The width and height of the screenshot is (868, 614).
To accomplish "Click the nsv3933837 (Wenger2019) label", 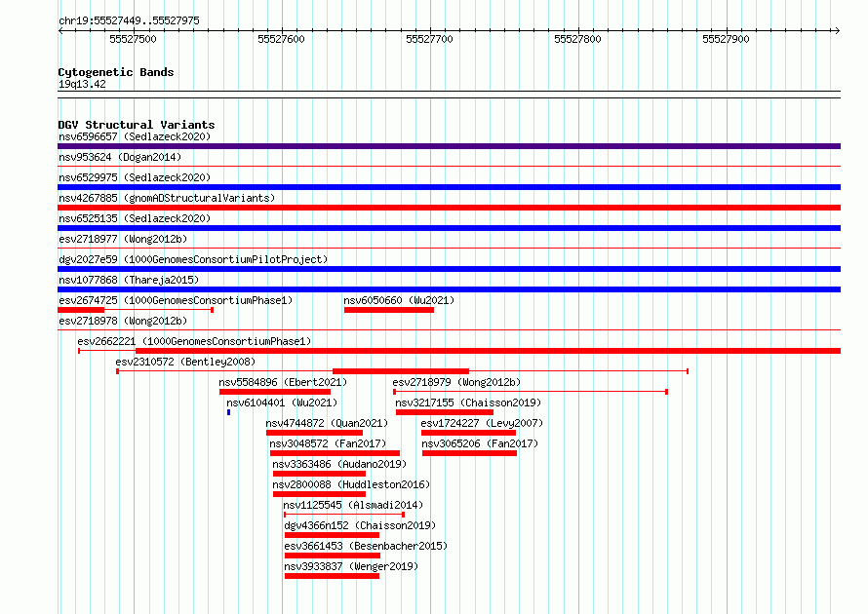I will tap(351, 566).
